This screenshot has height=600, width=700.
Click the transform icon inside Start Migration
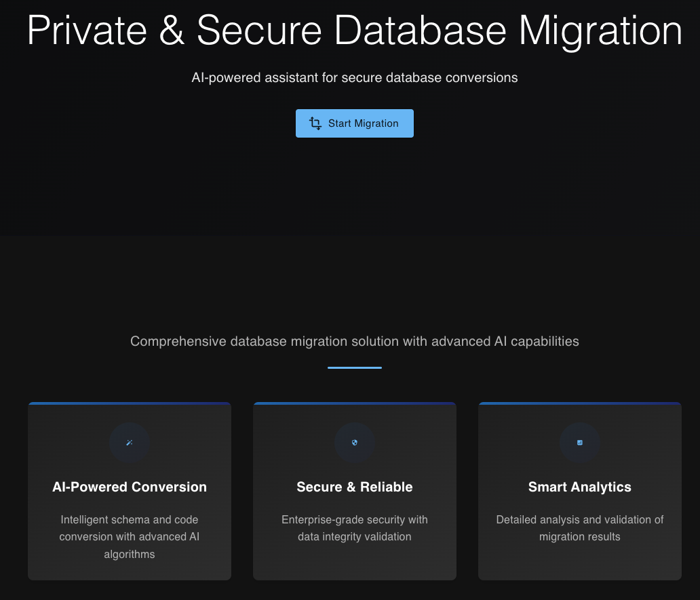click(315, 123)
